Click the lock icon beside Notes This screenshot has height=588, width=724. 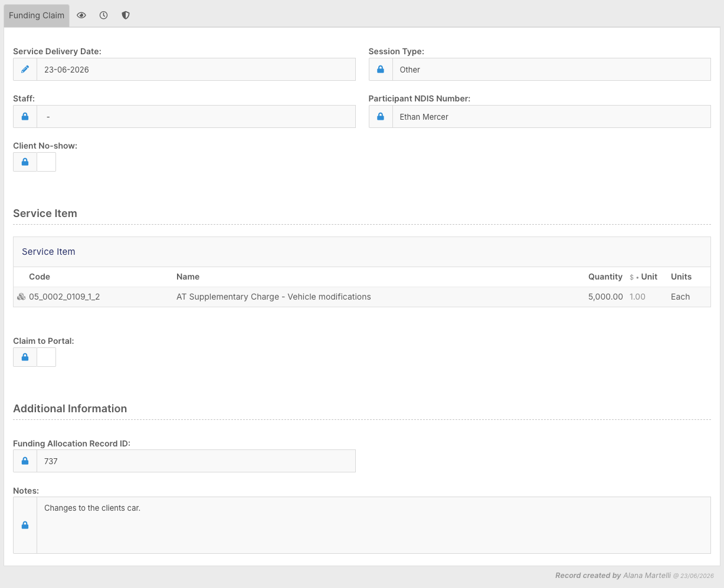tap(25, 525)
